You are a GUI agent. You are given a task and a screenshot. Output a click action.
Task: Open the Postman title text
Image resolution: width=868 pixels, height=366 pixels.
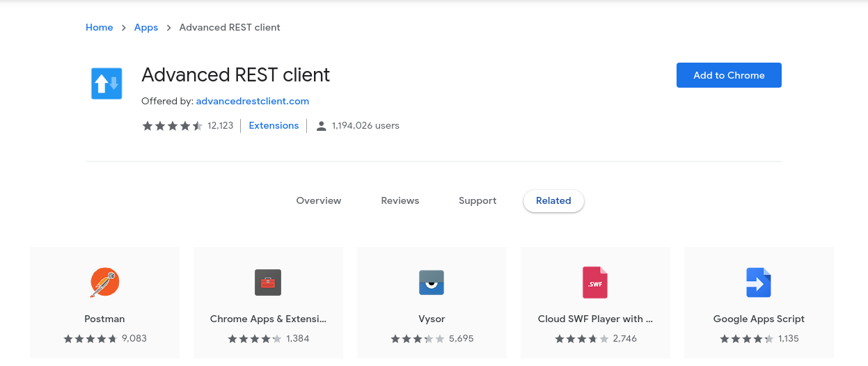[x=104, y=319]
